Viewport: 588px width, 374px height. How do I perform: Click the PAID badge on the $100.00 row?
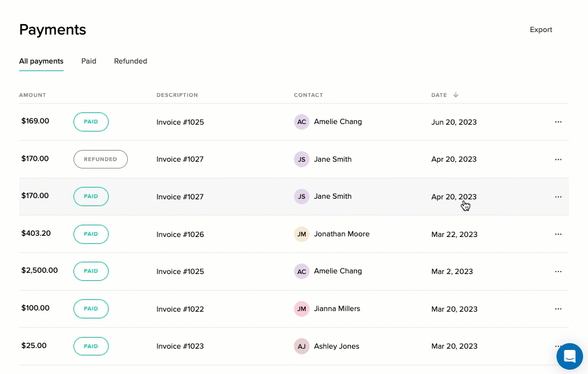(91, 309)
